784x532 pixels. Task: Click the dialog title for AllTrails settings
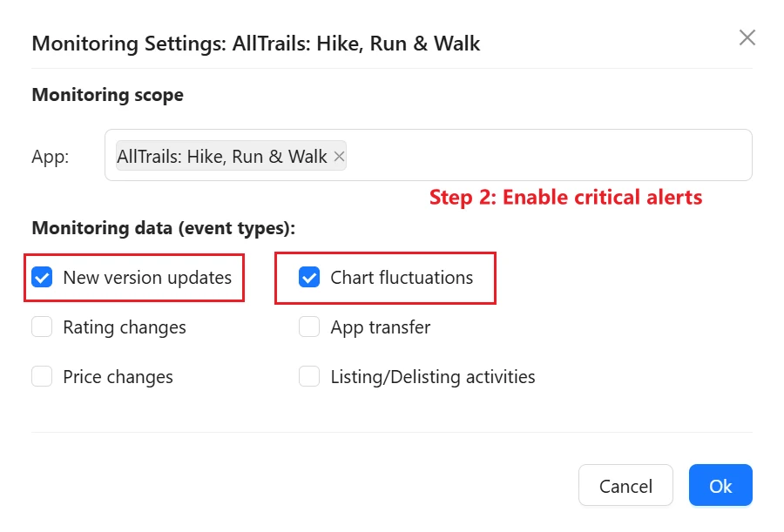pyautogui.click(x=256, y=43)
